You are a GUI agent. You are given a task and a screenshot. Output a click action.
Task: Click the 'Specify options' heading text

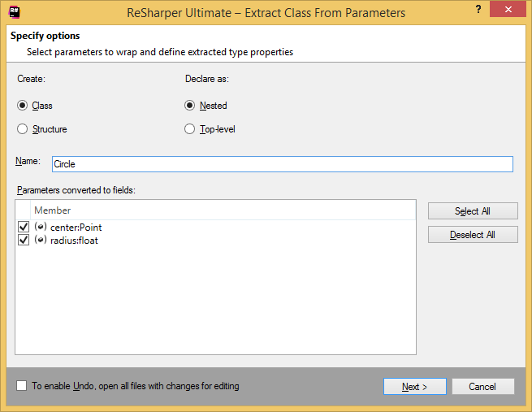(x=45, y=36)
